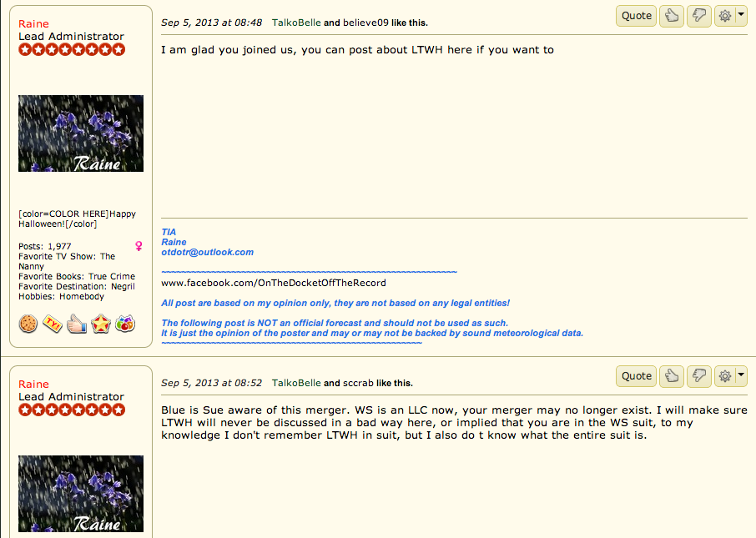Click the gold star badge
The image size is (756, 538).
101,324
